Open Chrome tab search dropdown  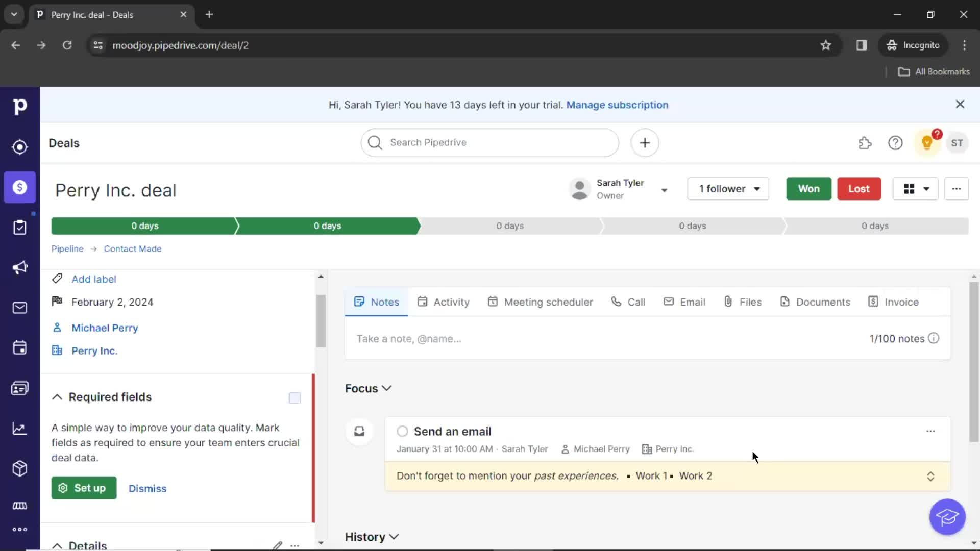pyautogui.click(x=14, y=14)
